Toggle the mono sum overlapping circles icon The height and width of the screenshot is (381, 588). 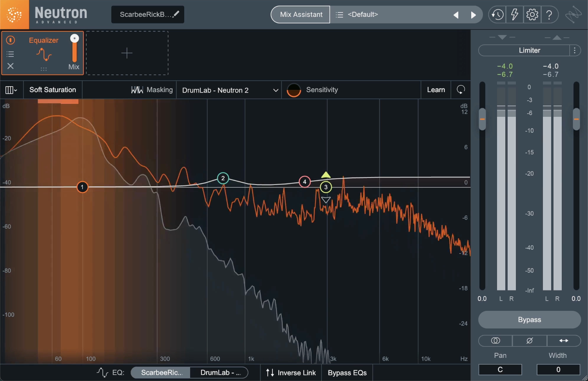pyautogui.click(x=495, y=341)
